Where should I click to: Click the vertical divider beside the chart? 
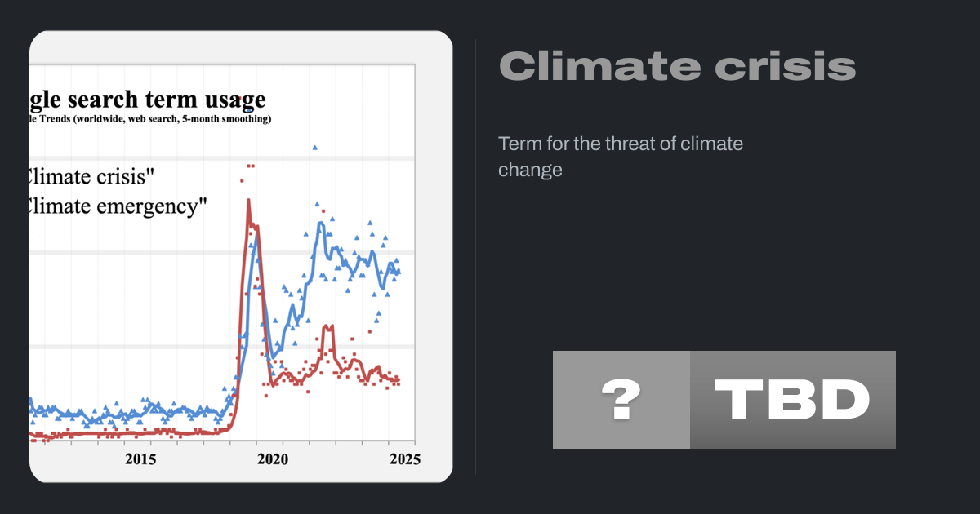click(475, 257)
